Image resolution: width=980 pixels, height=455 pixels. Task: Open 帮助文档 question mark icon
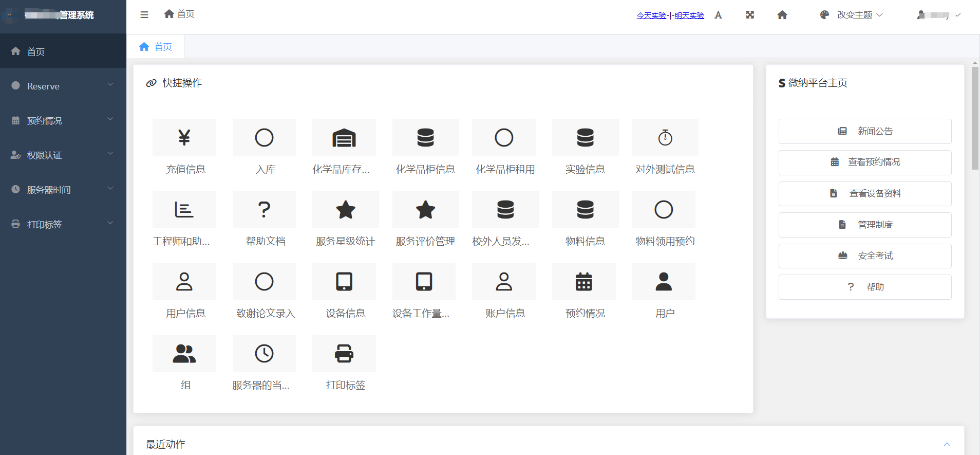[264, 210]
